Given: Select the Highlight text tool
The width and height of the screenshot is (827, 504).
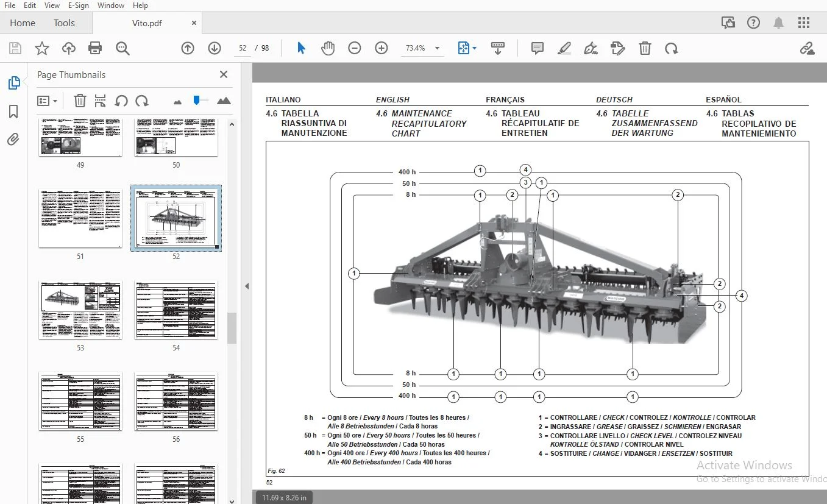Looking at the screenshot, I should (x=564, y=48).
